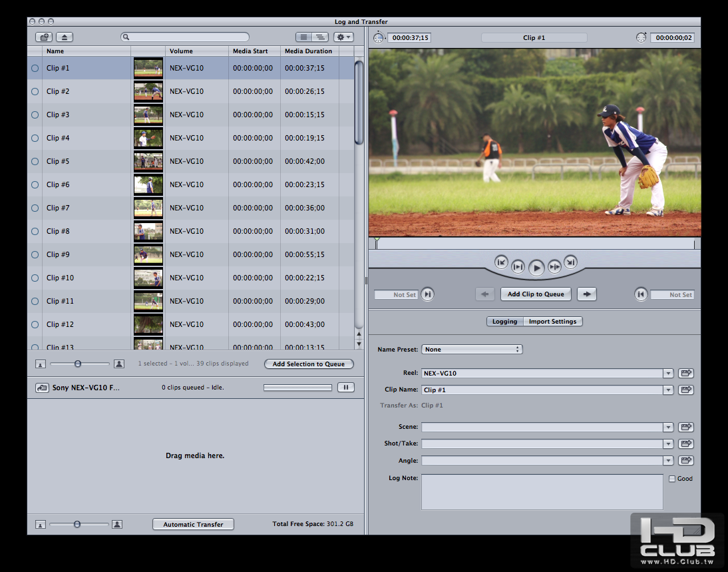Click the preview scrubber bar

click(x=535, y=244)
